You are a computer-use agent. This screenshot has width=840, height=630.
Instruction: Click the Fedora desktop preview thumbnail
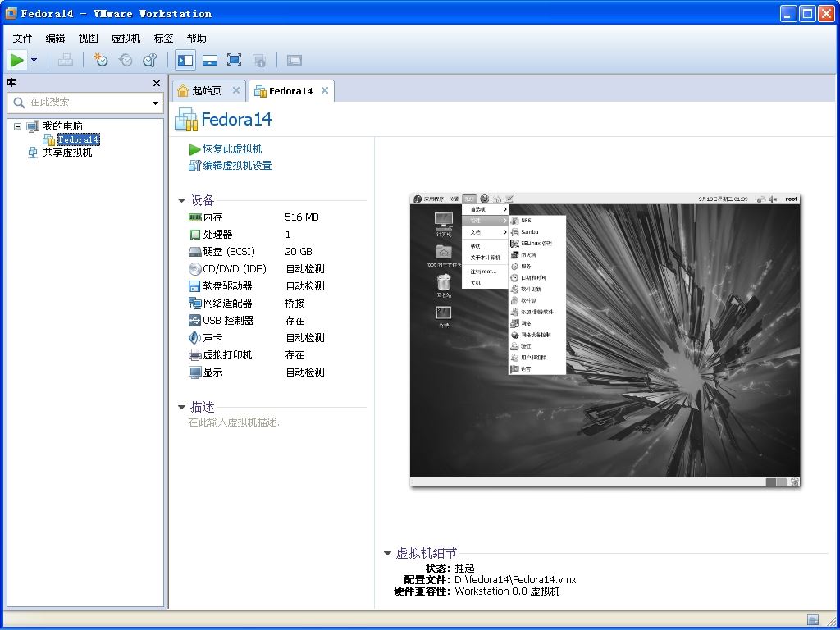pos(605,340)
